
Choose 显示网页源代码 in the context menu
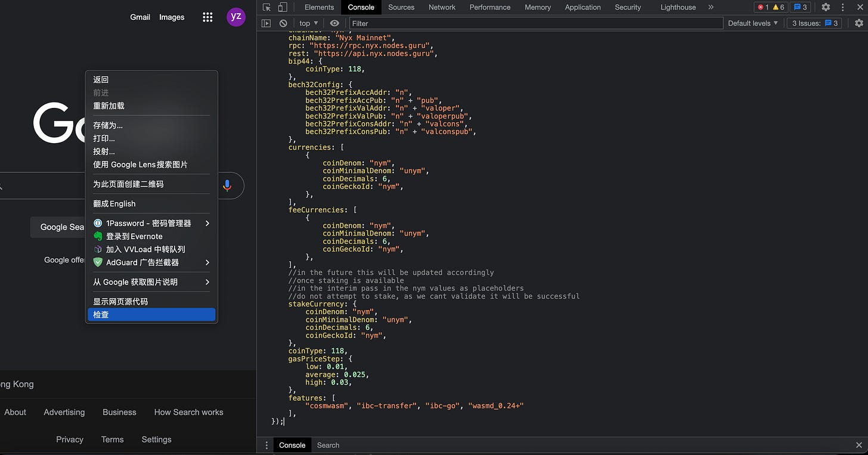click(x=151, y=302)
